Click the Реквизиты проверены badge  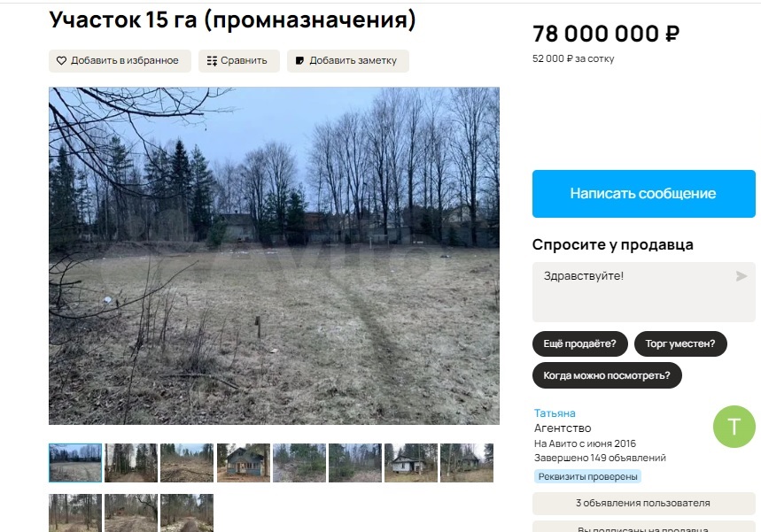tap(587, 477)
